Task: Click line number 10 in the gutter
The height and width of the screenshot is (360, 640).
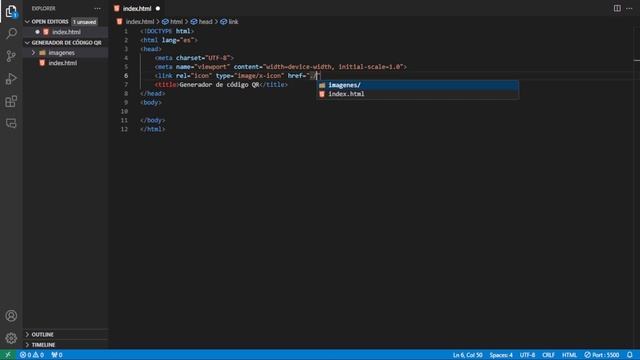Action: (x=124, y=111)
